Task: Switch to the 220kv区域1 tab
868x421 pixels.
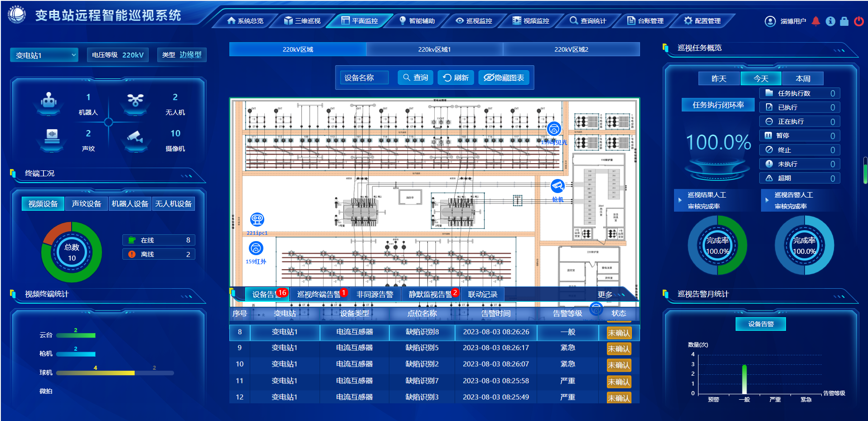Action: 434,49
